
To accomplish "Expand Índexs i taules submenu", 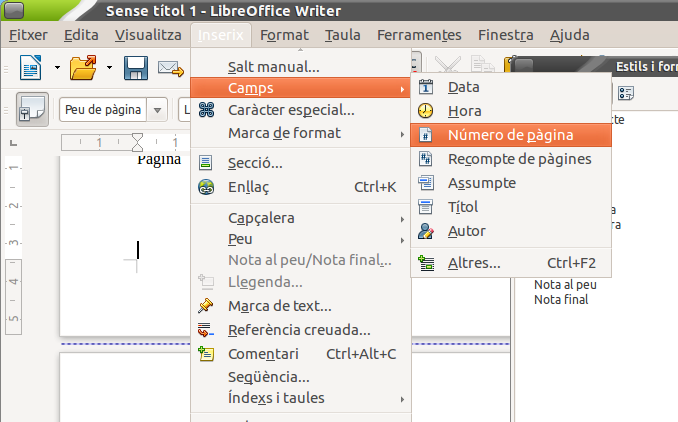I will tap(301, 398).
